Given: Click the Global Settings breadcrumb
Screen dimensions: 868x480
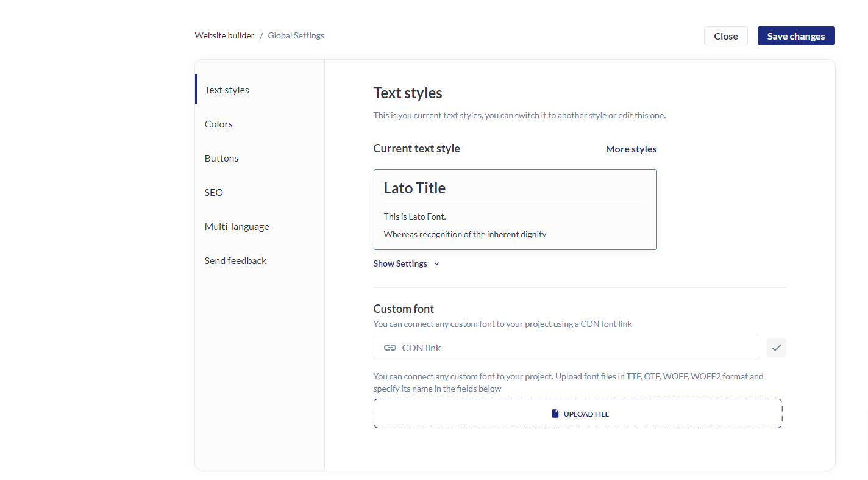Looking at the screenshot, I should pyautogui.click(x=296, y=35).
